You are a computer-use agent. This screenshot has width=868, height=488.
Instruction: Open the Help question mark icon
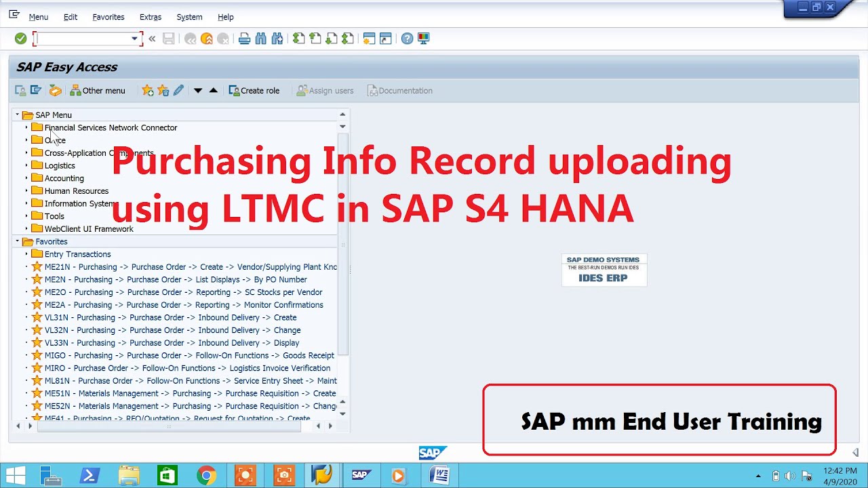(408, 39)
